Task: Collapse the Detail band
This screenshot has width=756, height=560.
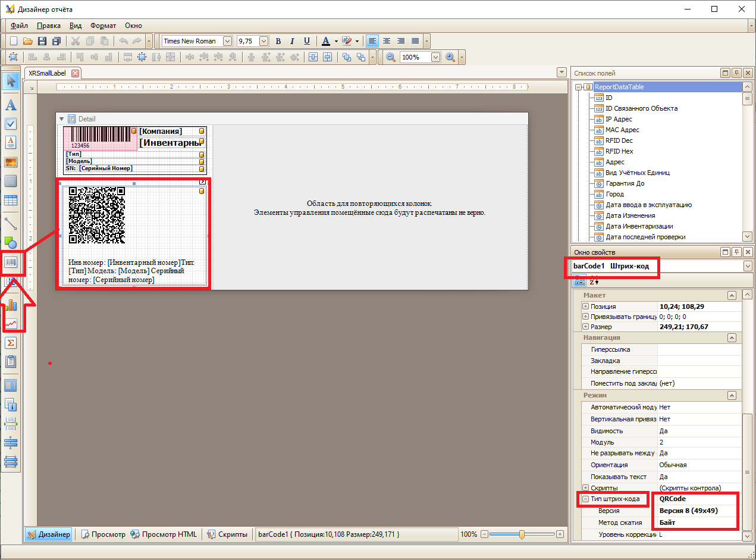Action: [x=61, y=119]
